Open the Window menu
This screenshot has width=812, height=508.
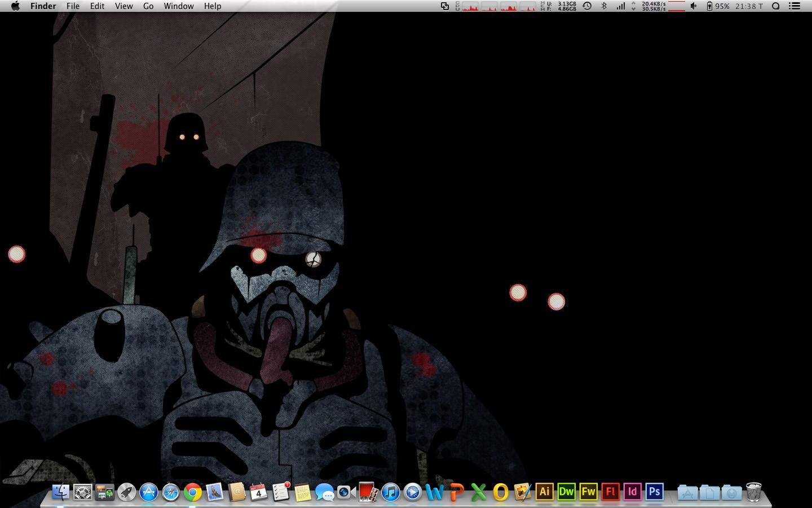pyautogui.click(x=179, y=6)
